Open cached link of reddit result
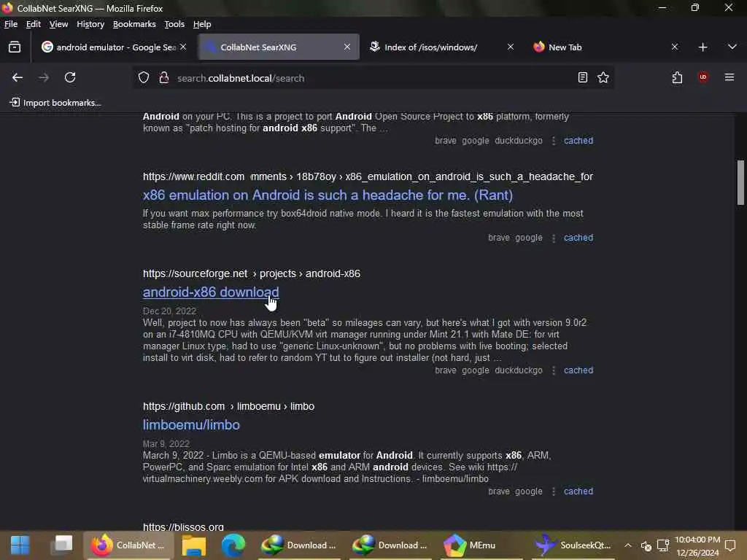Viewport: 747px width, 560px height. pyautogui.click(x=578, y=238)
